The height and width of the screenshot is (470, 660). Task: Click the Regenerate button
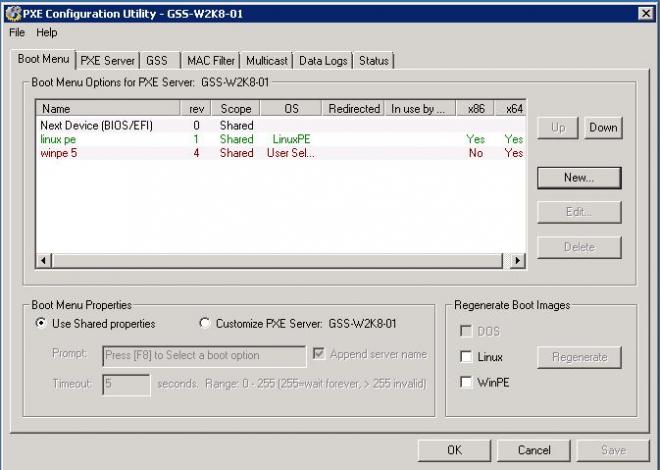(x=579, y=357)
